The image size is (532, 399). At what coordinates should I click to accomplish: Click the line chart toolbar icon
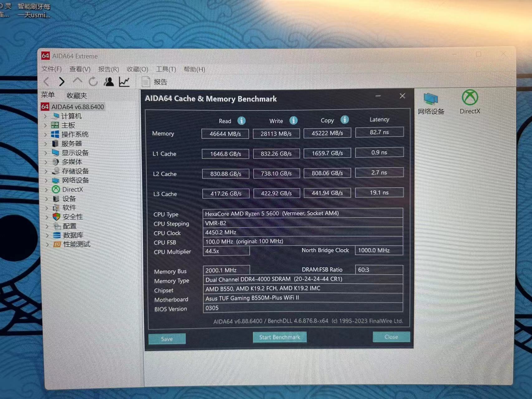(x=124, y=81)
